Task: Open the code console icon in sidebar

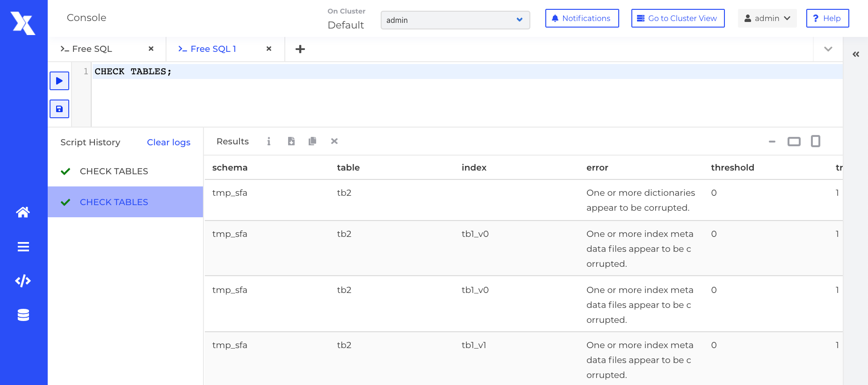Action: [23, 281]
